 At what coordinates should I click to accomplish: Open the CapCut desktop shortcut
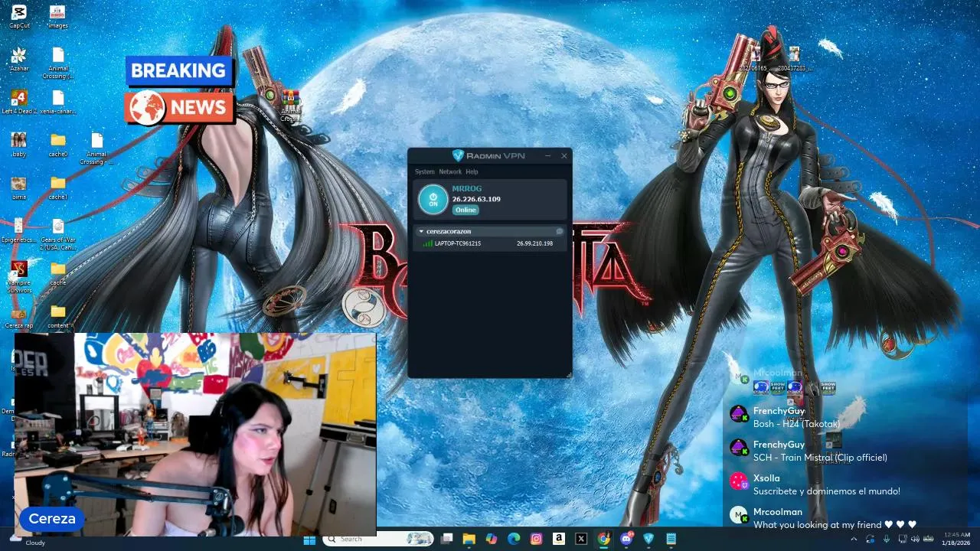(x=19, y=16)
